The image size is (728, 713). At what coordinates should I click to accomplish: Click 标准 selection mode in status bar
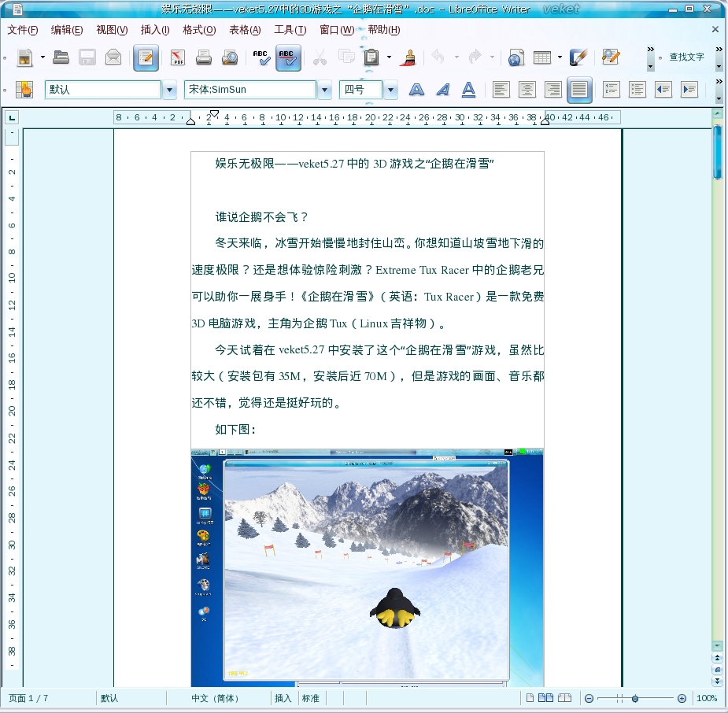311,698
